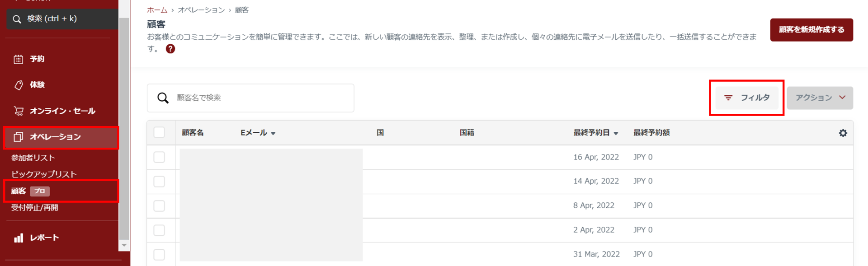Click the オペレーション copy icon in sidebar
This screenshot has width=868, height=266.
18,137
